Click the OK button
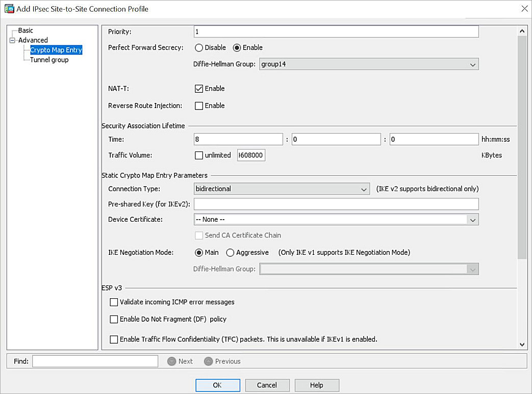This screenshot has height=394, width=532. click(218, 385)
